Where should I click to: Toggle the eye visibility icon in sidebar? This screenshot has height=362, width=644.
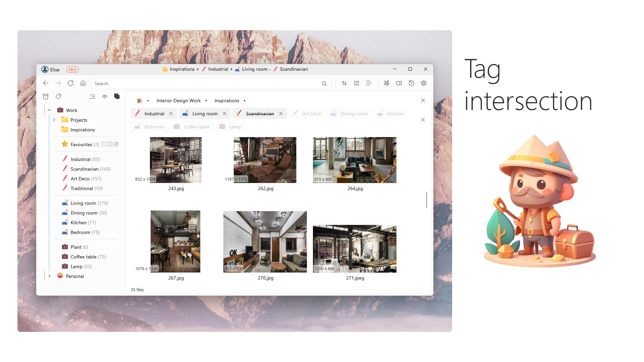(x=105, y=97)
